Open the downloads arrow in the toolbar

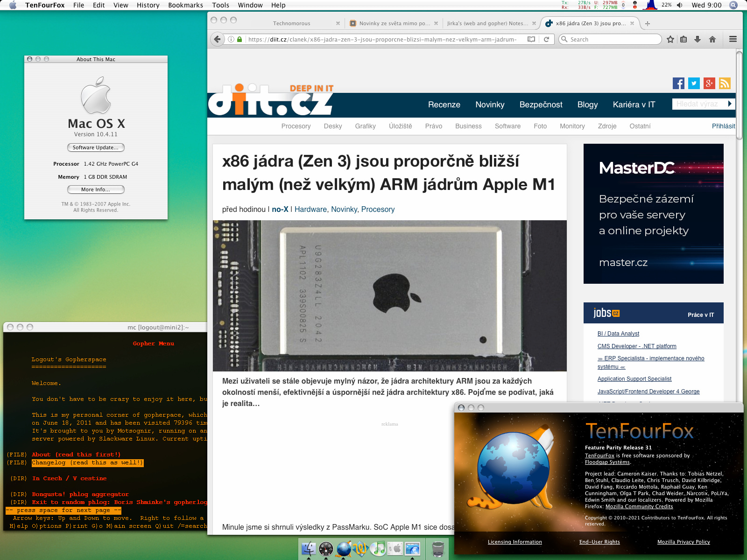click(x=698, y=39)
